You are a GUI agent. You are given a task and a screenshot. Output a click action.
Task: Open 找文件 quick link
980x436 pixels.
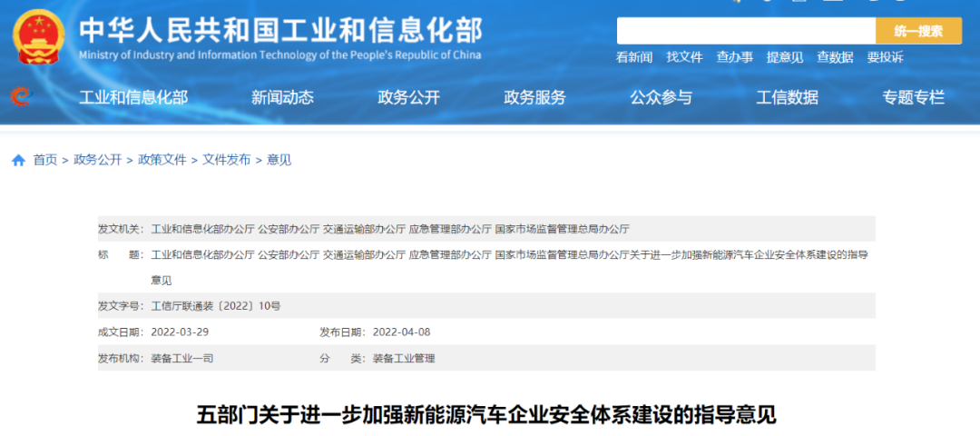684,57
